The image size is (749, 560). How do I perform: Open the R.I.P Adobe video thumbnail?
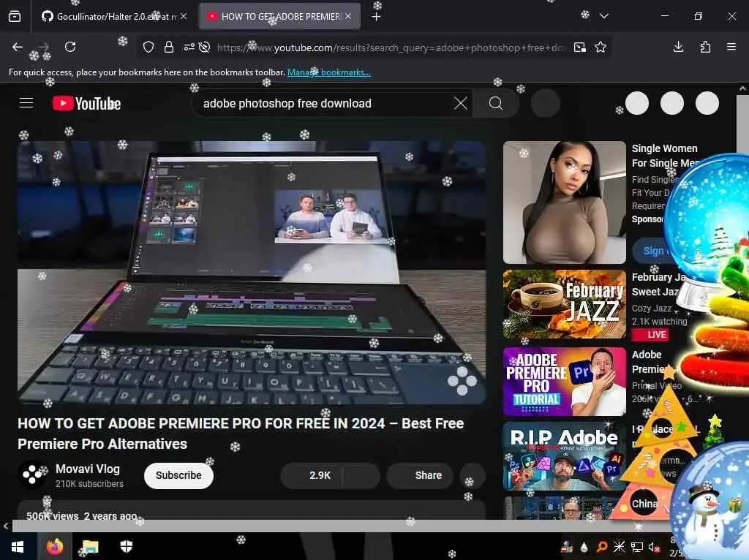[564, 456]
